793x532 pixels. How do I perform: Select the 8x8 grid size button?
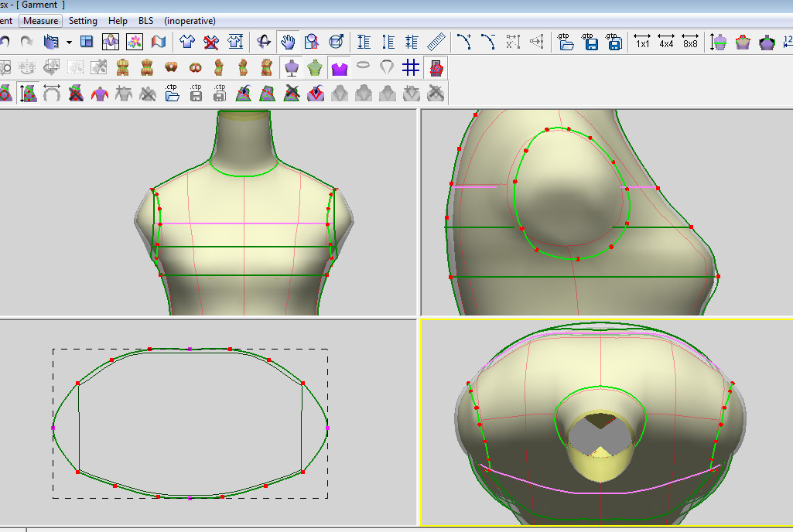[x=689, y=42]
